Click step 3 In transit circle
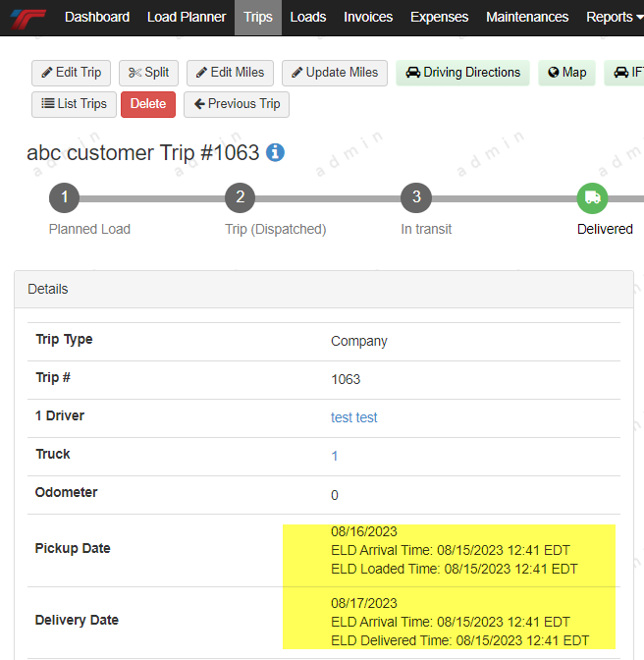Screen dimensions: 644x660 [416, 197]
